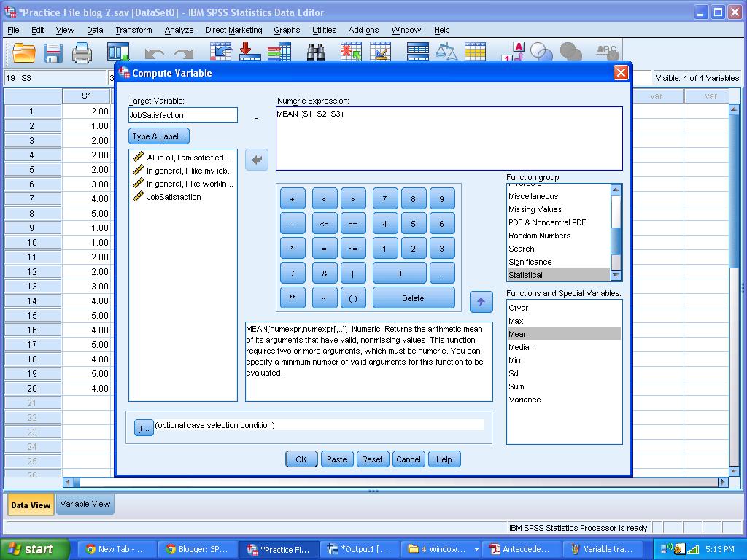Image resolution: width=747 pixels, height=560 pixels.
Task: Open the Direct Marketing menu
Action: tap(234, 30)
